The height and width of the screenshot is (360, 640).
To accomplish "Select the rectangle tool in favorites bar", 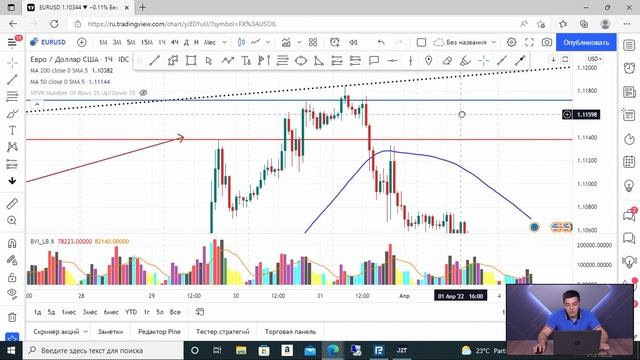I will click(191, 61).
